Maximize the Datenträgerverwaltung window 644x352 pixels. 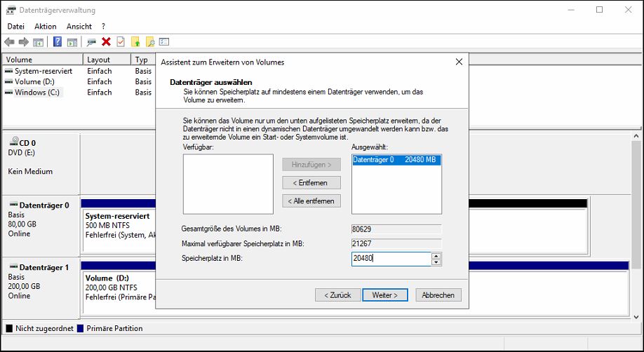[600, 10]
